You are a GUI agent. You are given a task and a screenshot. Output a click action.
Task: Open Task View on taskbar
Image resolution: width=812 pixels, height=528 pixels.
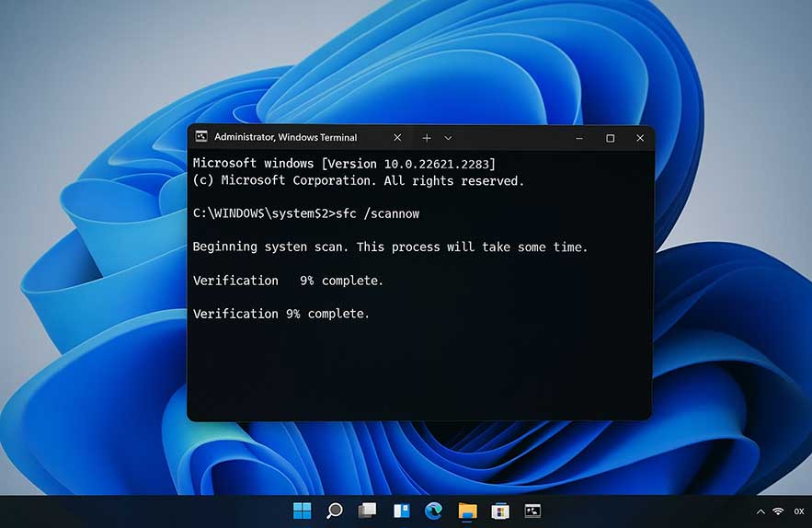click(x=367, y=511)
